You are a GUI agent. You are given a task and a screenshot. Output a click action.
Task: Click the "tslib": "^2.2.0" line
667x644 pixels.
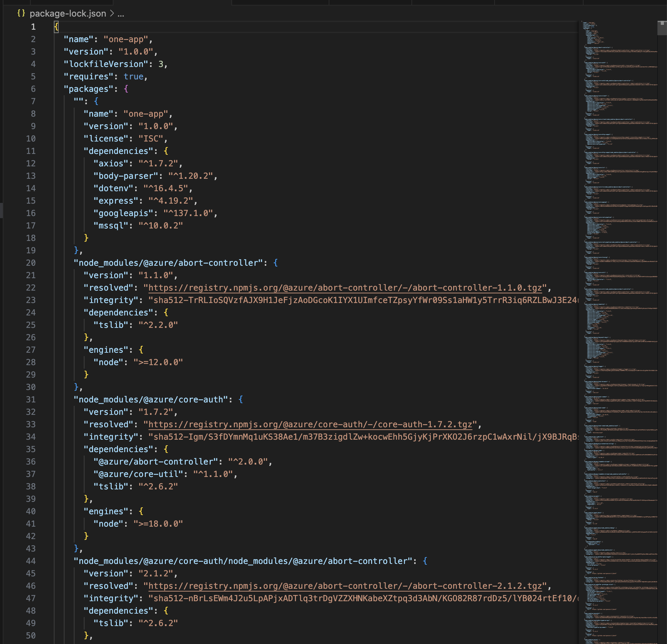pos(136,325)
